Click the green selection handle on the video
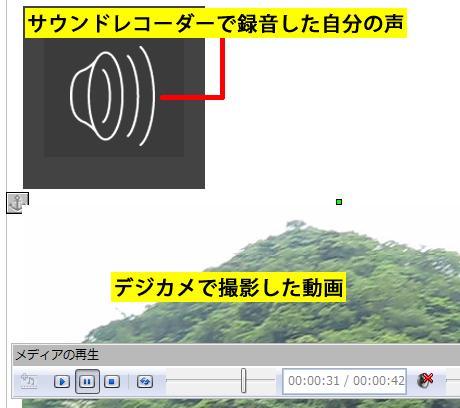Screen dimensions: 460x408 pyautogui.click(x=339, y=202)
